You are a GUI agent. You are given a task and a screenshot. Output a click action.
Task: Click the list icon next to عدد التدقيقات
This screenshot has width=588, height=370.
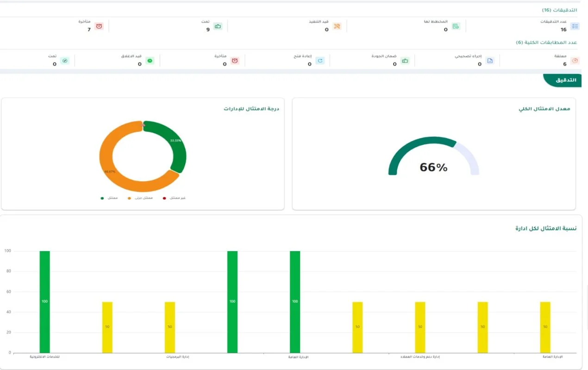(x=574, y=26)
